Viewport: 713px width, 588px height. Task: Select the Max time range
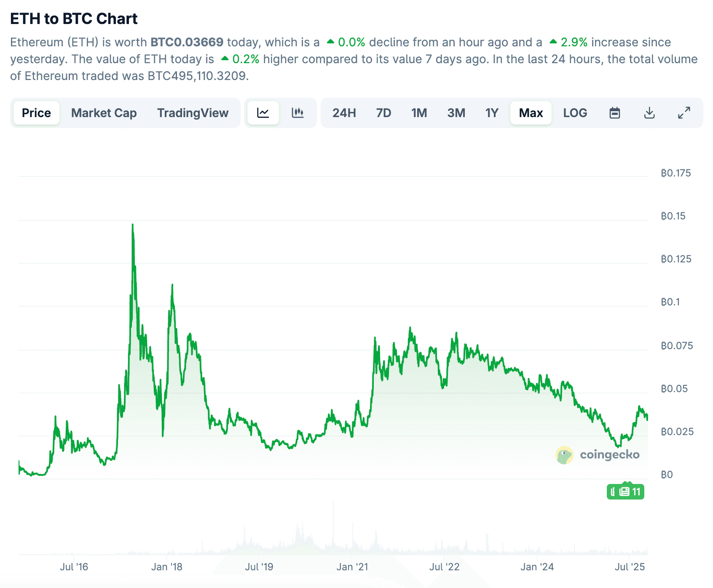(x=531, y=113)
